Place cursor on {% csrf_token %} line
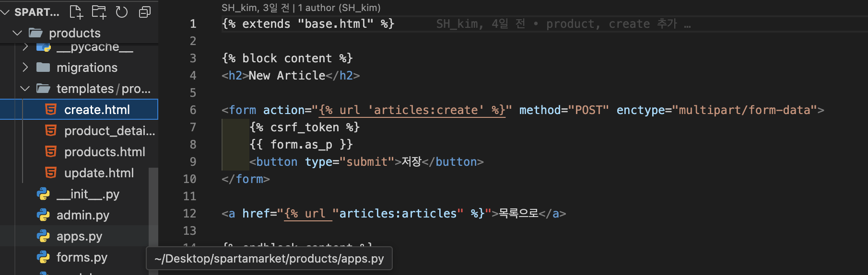This screenshot has width=868, height=275. [305, 127]
